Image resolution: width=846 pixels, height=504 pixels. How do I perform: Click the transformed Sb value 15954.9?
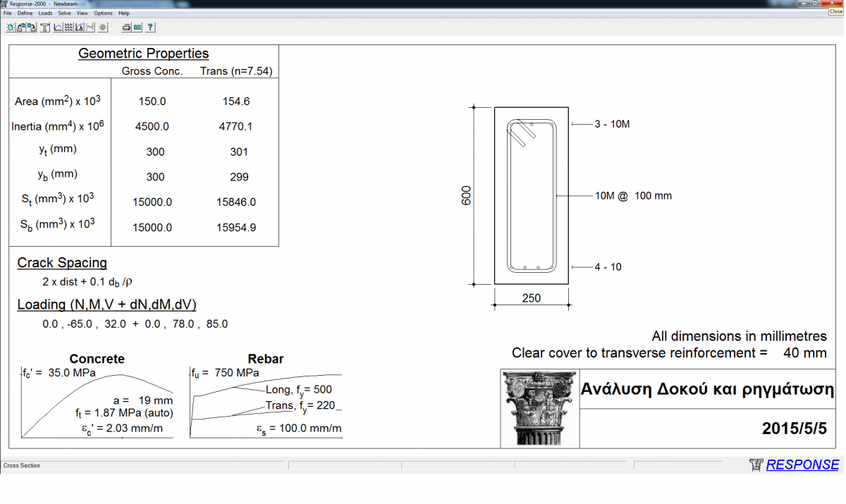pyautogui.click(x=236, y=228)
